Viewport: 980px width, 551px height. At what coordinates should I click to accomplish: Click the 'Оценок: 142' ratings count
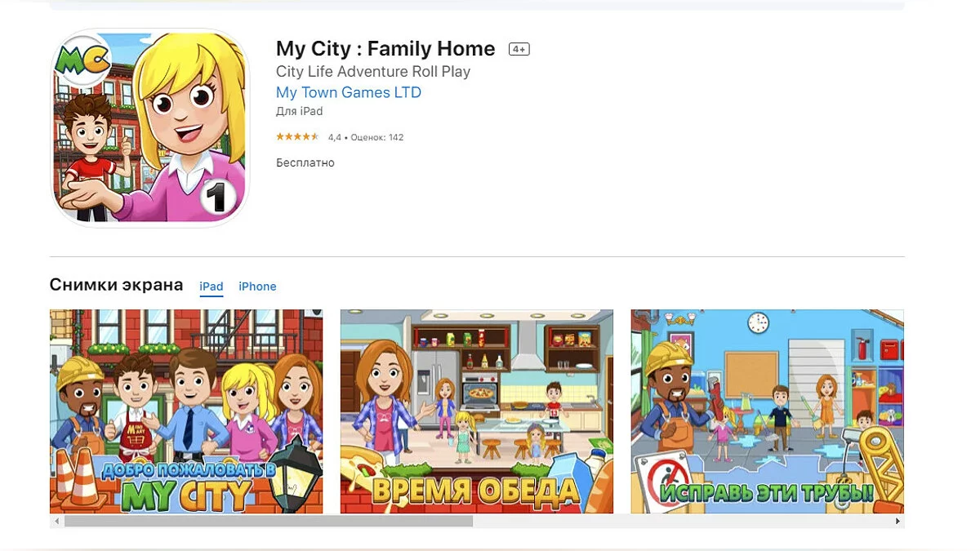[376, 137]
